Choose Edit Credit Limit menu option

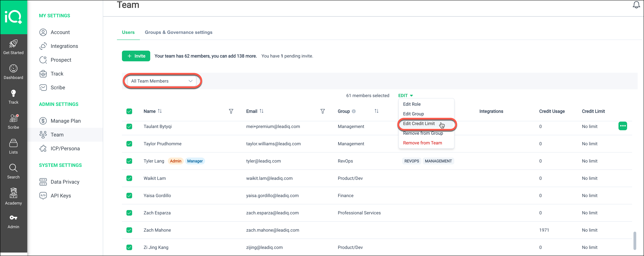point(419,124)
